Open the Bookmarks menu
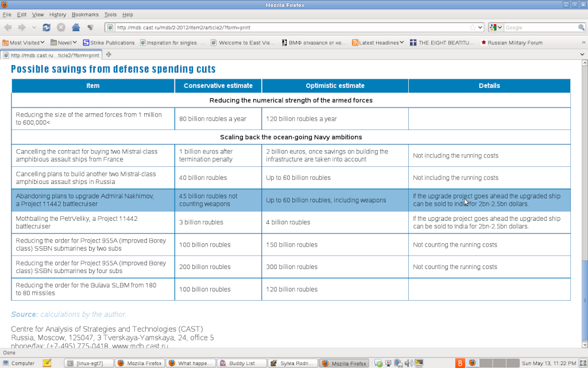 [x=85, y=14]
